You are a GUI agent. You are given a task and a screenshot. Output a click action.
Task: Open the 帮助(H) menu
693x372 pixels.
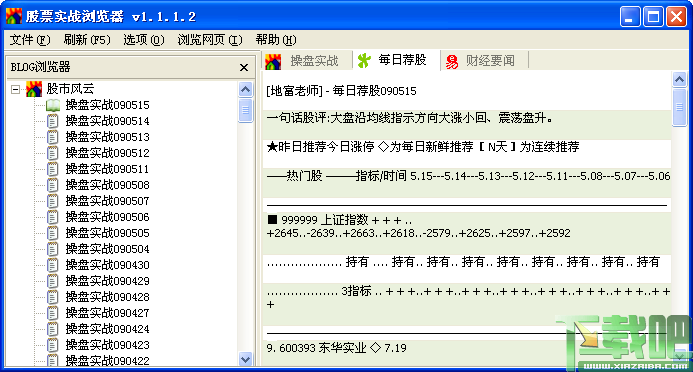tap(276, 40)
